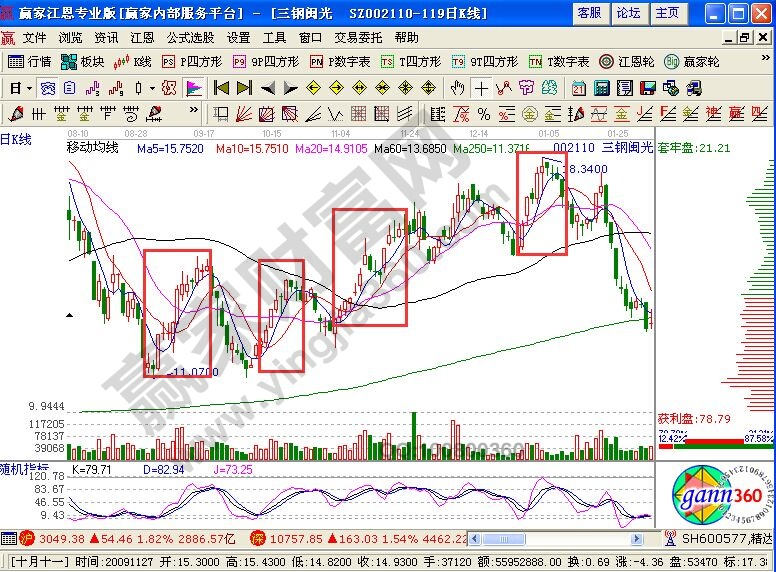The width and height of the screenshot is (776, 572).
Task: Click the 论坛 button
Action: (x=628, y=13)
